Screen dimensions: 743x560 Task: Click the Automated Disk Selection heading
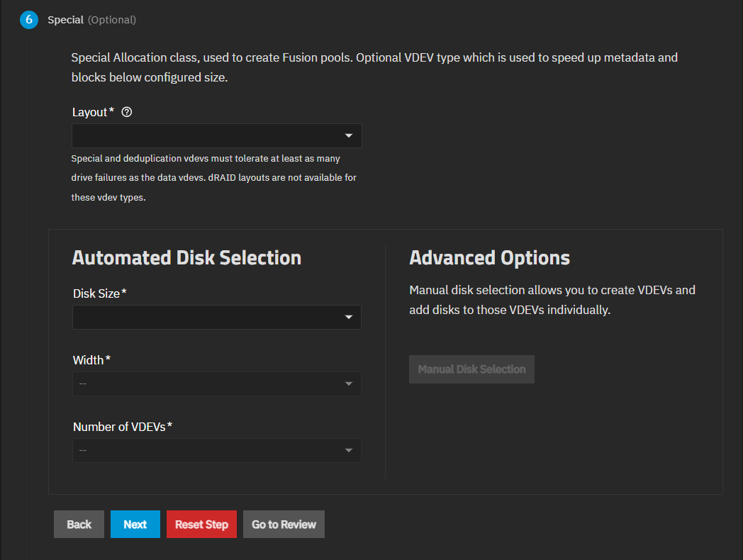tap(186, 258)
